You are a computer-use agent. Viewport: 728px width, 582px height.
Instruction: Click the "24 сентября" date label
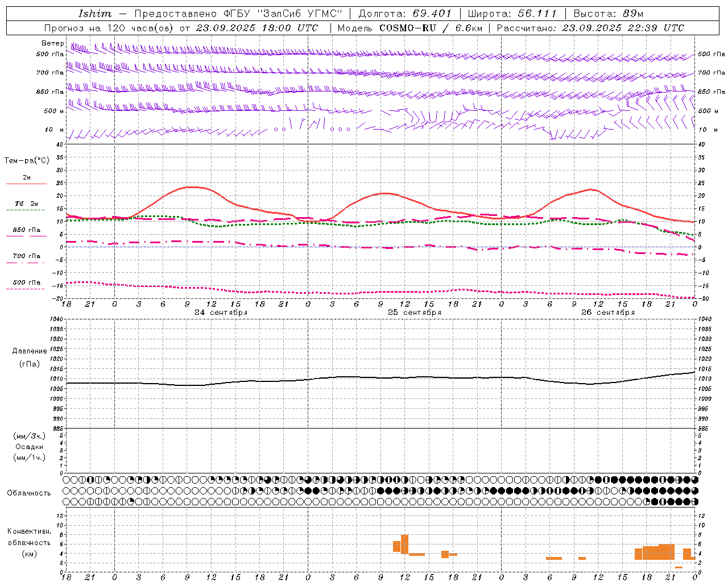[221, 313]
